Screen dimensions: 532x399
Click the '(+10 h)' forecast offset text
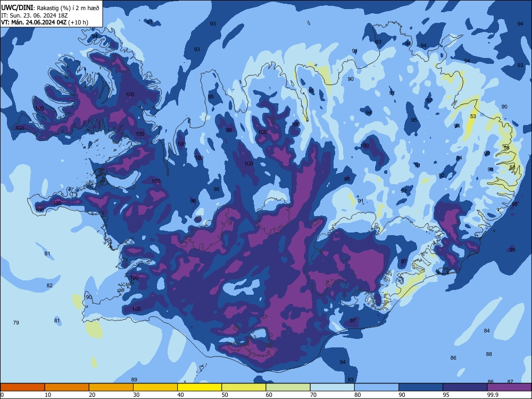pos(78,22)
